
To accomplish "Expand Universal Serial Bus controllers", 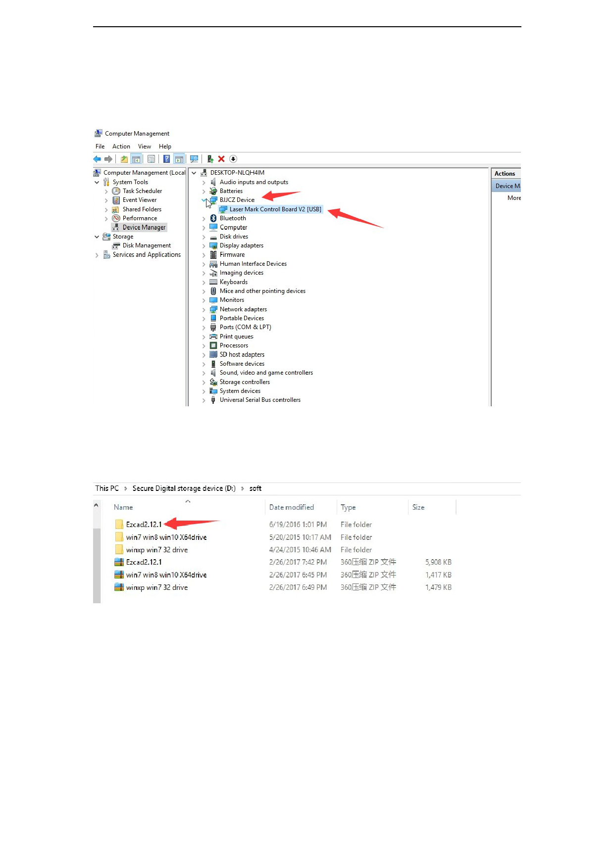I will tap(204, 400).
